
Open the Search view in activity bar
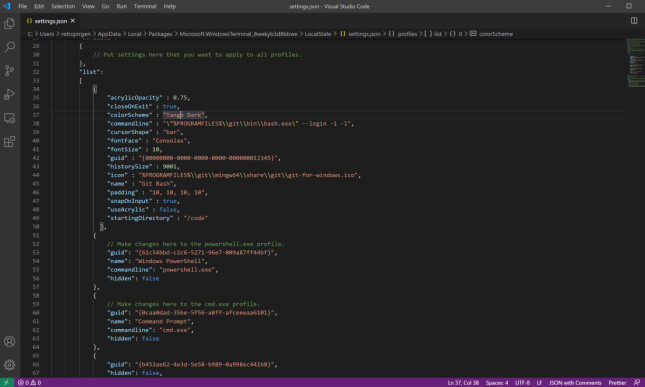click(x=9, y=47)
